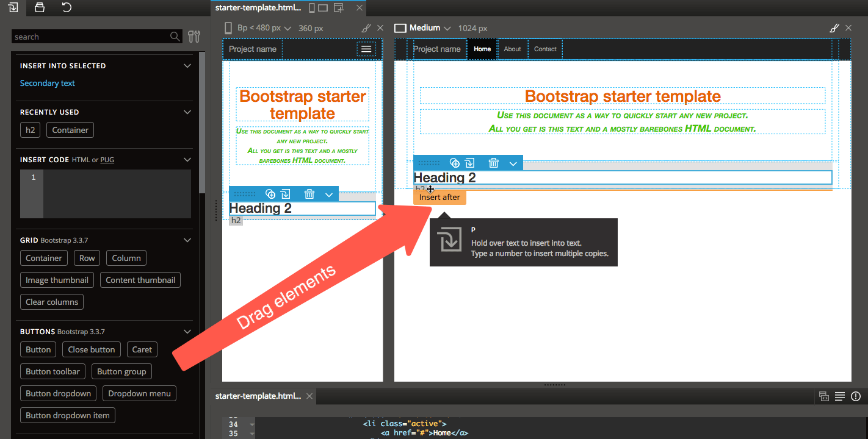This screenshot has width=868, height=439.
Task: Toggle the phone device icon in page tab
Action: coord(312,8)
